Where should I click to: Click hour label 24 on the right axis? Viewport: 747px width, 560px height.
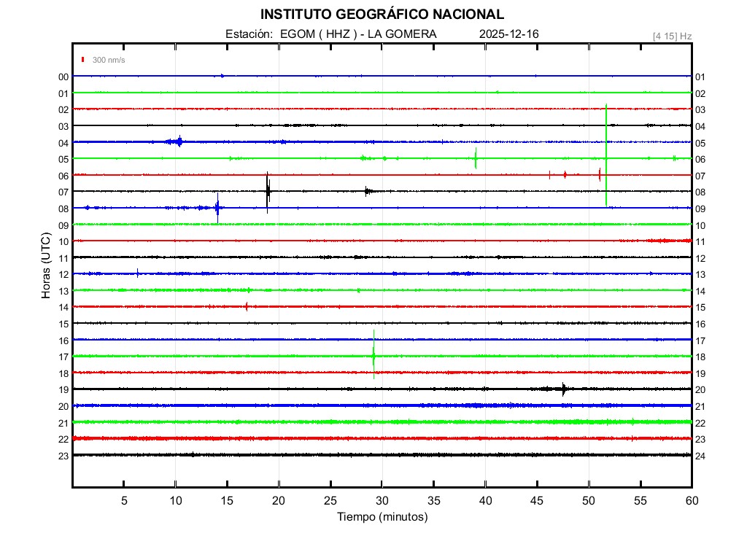pos(700,456)
